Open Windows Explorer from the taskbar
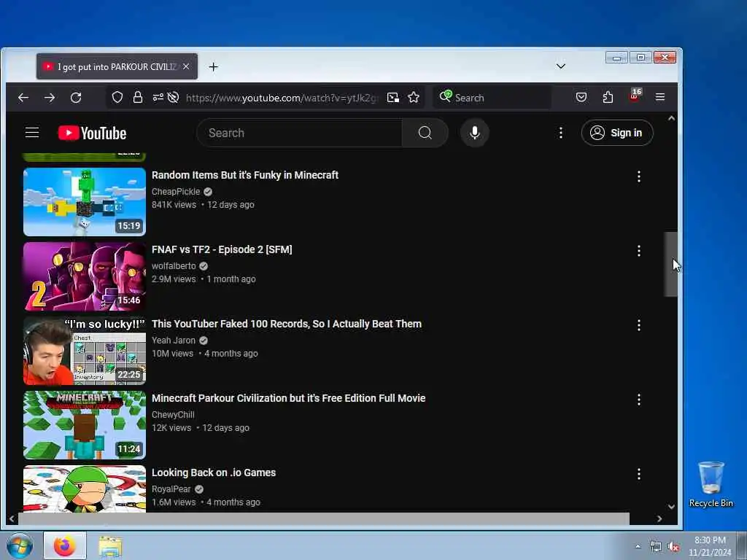This screenshot has height=560, width=747. [x=110, y=546]
